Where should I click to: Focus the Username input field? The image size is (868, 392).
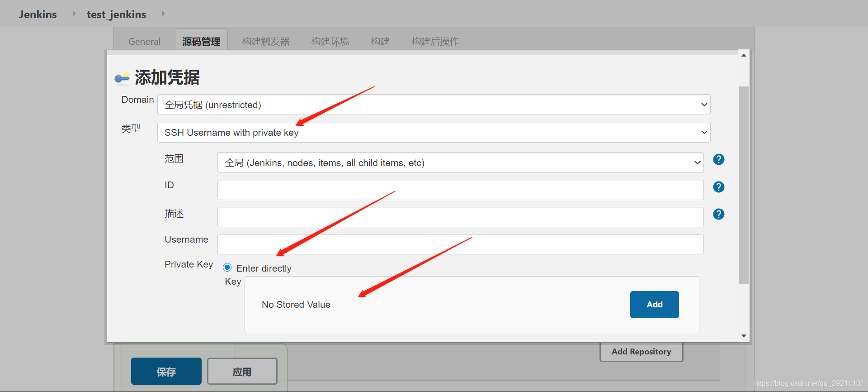click(x=460, y=244)
